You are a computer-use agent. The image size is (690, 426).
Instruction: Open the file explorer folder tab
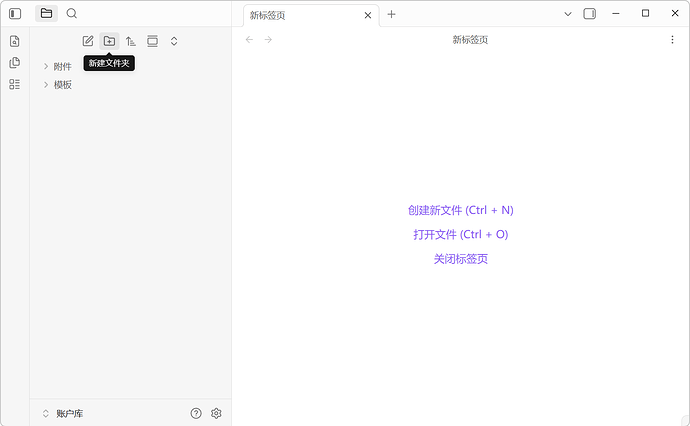(x=46, y=14)
